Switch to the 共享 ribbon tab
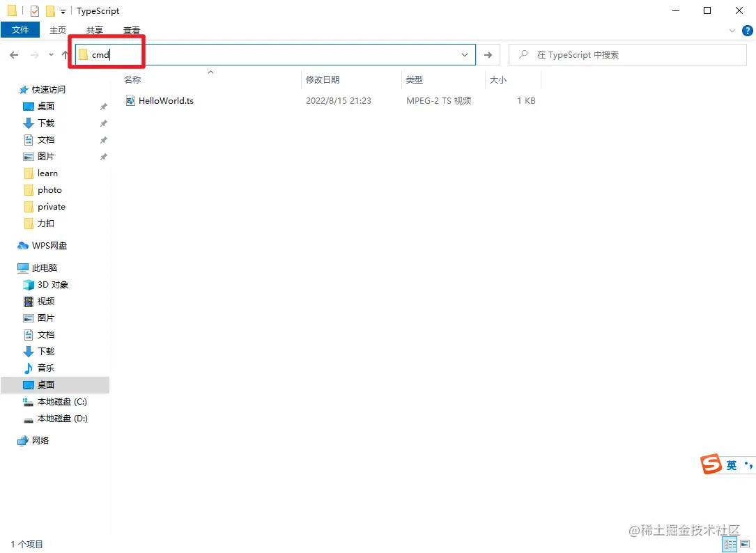The image size is (756, 553). (x=95, y=30)
